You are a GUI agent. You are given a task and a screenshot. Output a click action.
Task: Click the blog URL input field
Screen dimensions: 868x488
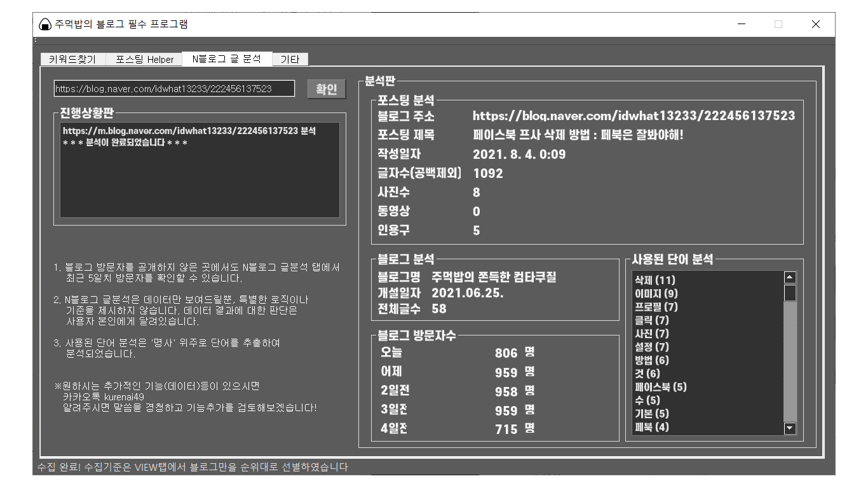pos(174,89)
